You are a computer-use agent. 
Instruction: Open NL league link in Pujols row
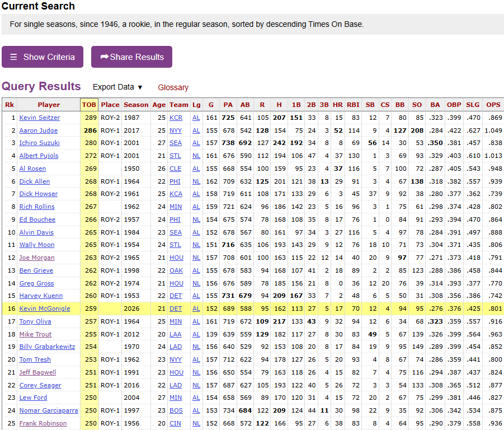[x=196, y=156]
